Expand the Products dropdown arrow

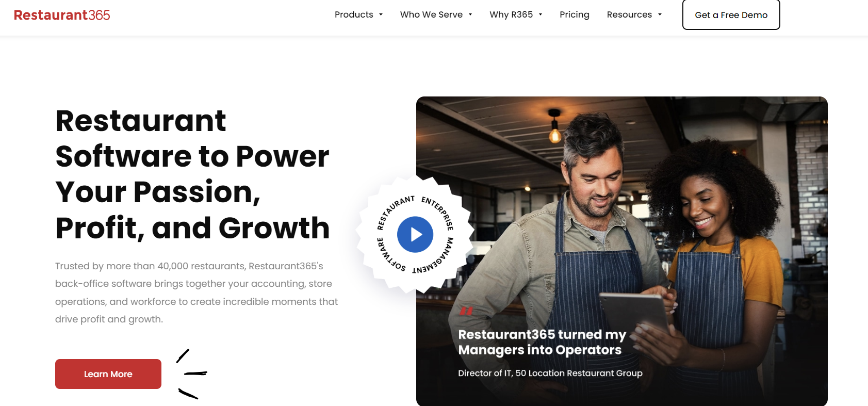[381, 14]
